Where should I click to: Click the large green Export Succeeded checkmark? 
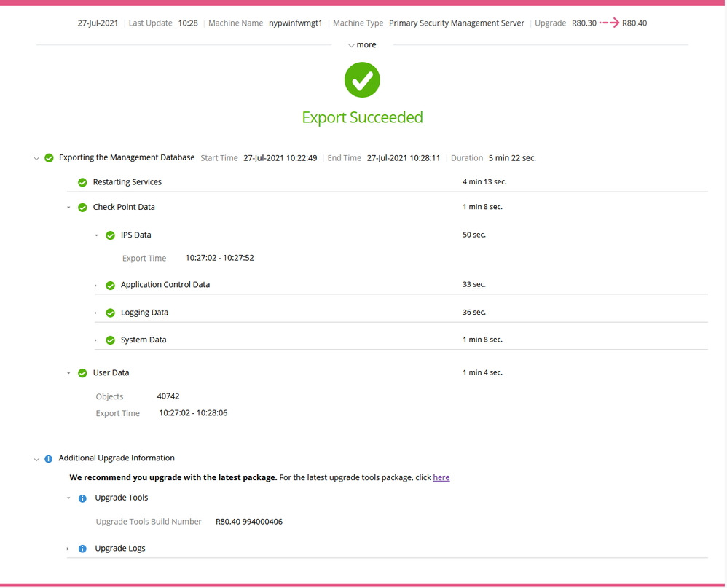click(362, 80)
